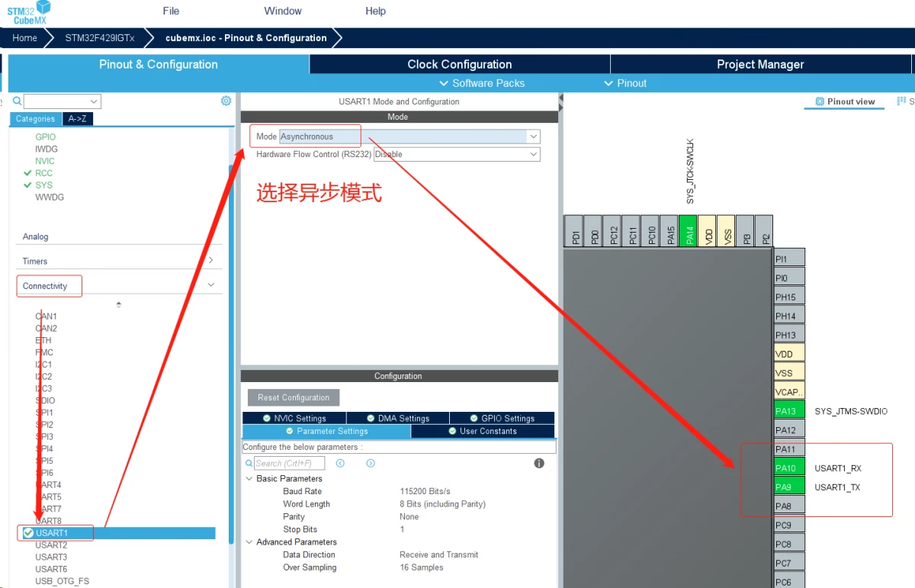This screenshot has height=588, width=915.
Task: Click the Reset Configuration button
Action: click(x=294, y=397)
